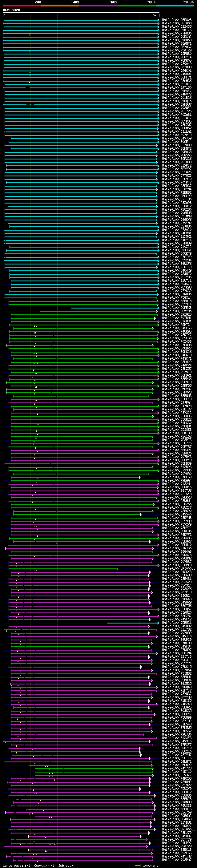The width and height of the screenshot is (197, 868).
Task: Select hit label UniRef100_Q58PT3
Action: [176, 440]
